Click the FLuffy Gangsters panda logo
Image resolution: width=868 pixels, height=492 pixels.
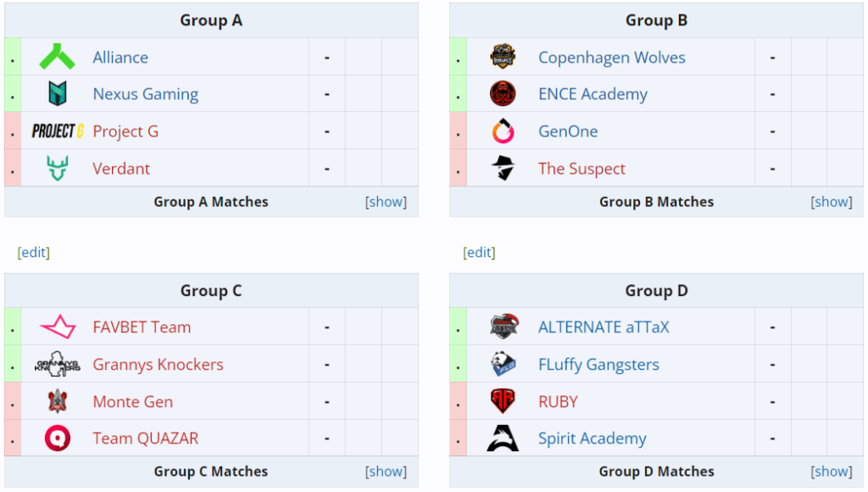coord(503,364)
